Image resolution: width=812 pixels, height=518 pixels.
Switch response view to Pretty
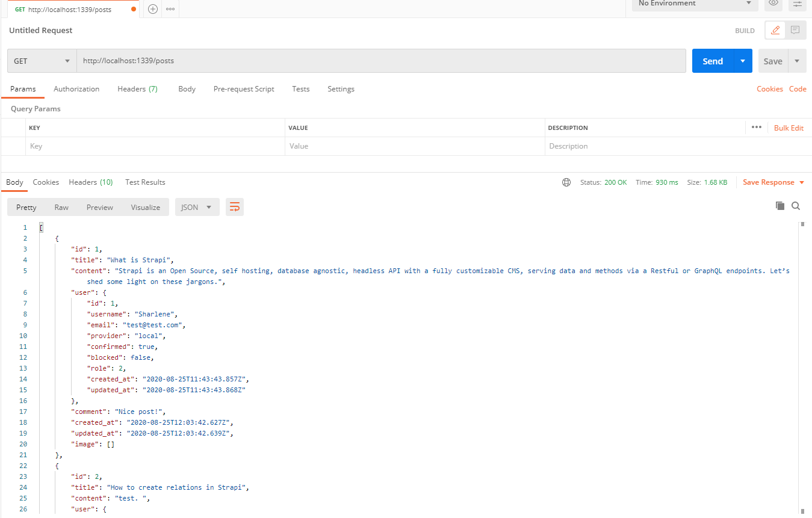coord(26,207)
